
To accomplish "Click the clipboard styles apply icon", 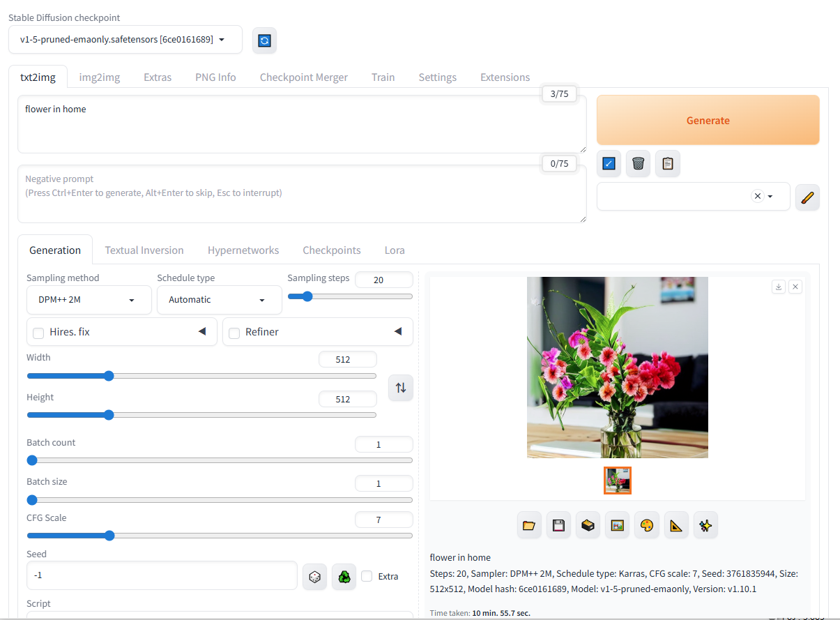I will (668, 164).
